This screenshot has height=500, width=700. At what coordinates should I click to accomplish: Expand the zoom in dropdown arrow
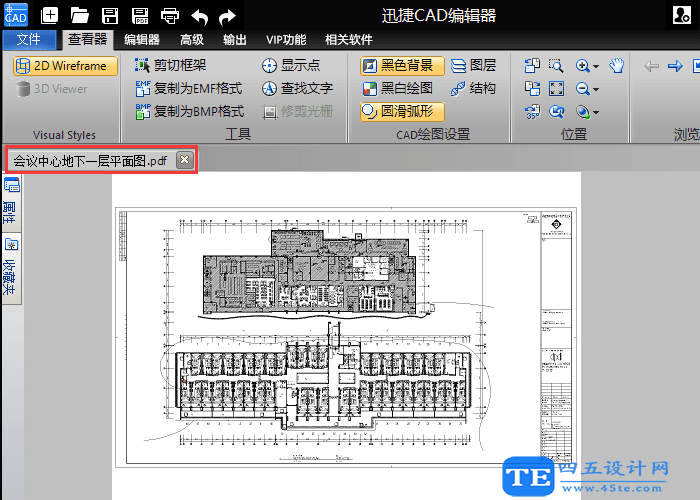(596, 67)
